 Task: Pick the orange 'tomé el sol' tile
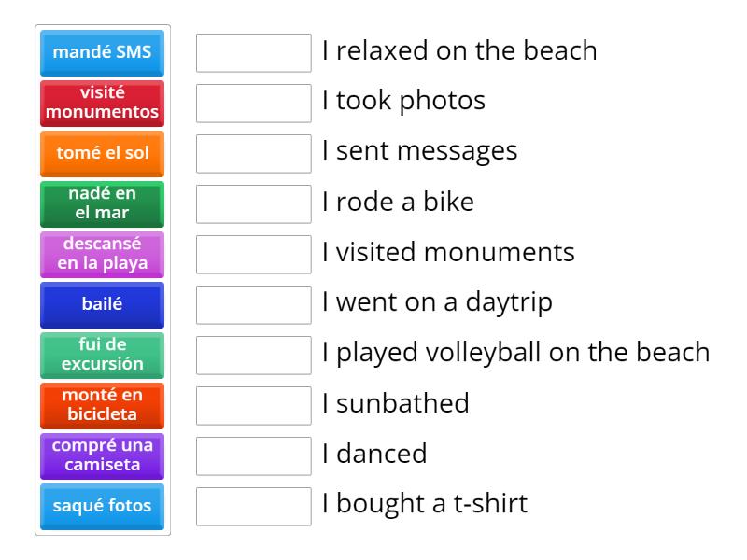point(103,153)
